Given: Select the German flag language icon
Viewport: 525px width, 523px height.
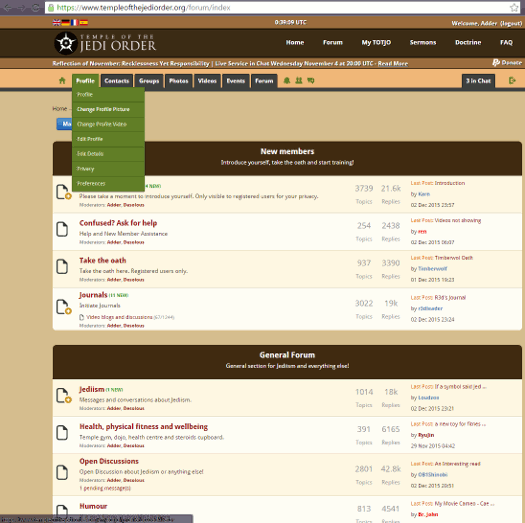Looking at the screenshot, I should [66, 22].
